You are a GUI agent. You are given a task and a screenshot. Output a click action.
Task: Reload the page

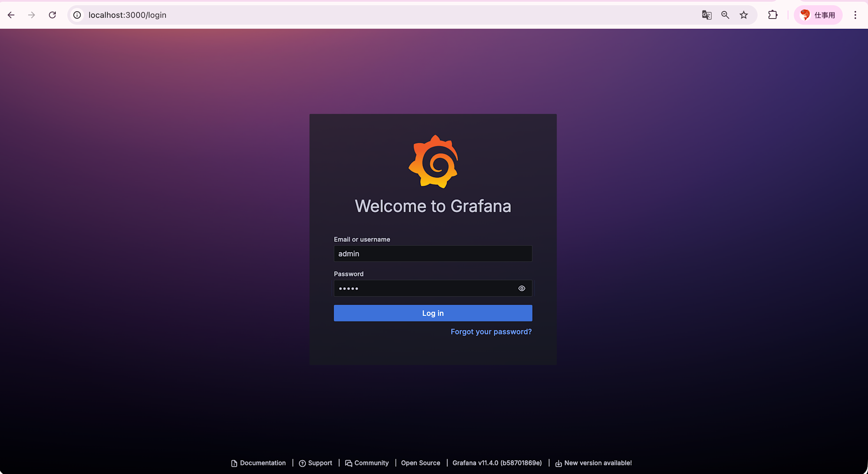(53, 15)
